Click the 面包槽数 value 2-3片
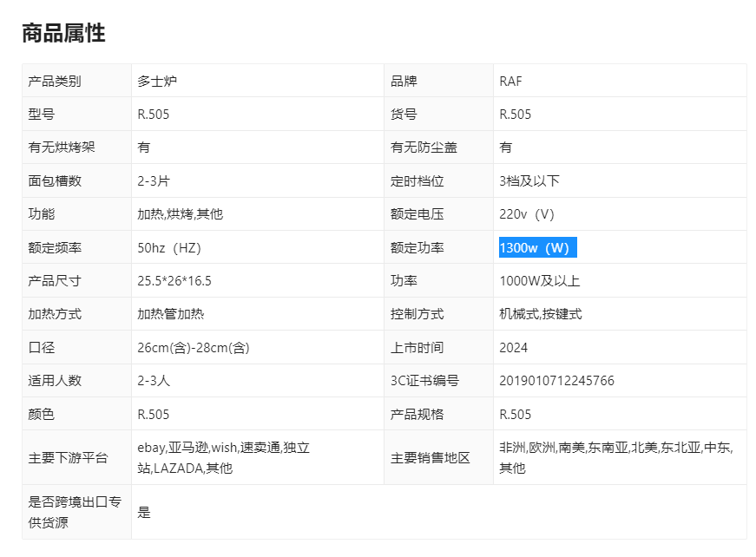The width and height of the screenshot is (756, 557). point(154,181)
